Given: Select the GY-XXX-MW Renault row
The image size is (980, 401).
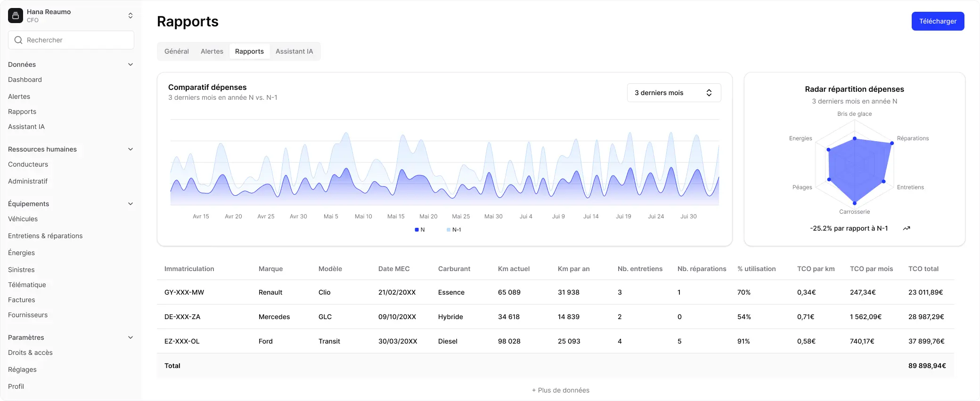Looking at the screenshot, I should [x=555, y=292].
